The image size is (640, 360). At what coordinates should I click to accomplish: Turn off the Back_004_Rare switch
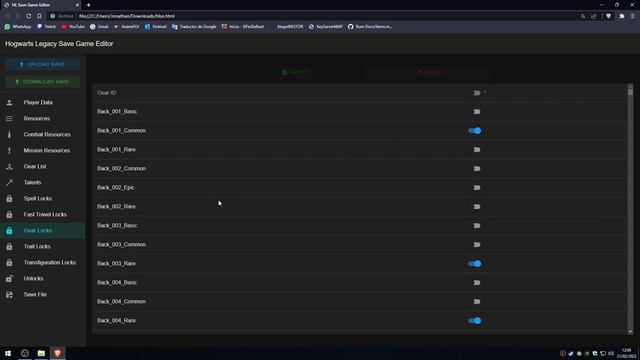[x=475, y=320]
